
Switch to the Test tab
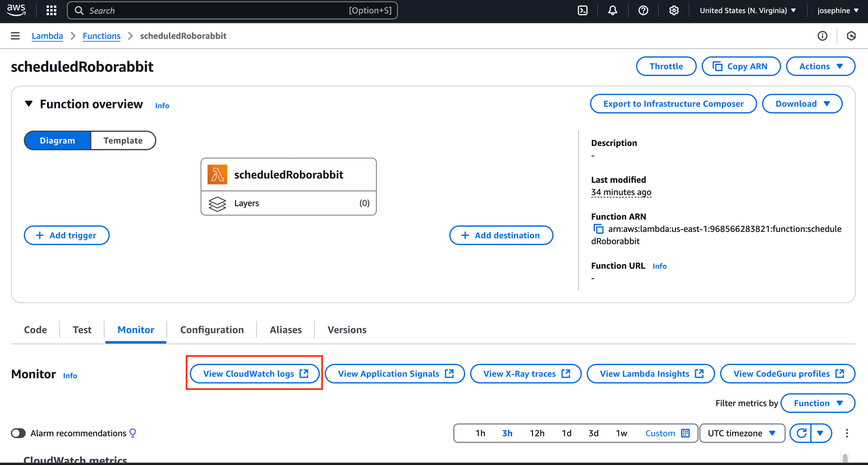(x=82, y=330)
